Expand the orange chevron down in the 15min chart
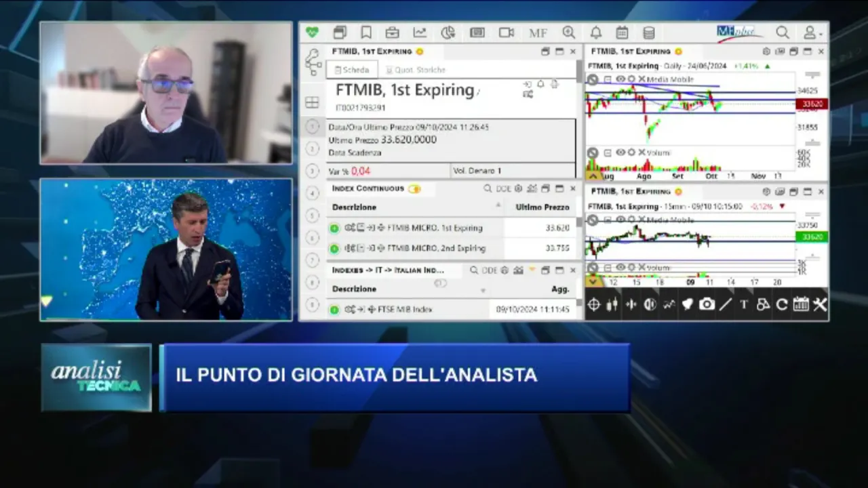Image resolution: width=868 pixels, height=488 pixels. coord(593,281)
